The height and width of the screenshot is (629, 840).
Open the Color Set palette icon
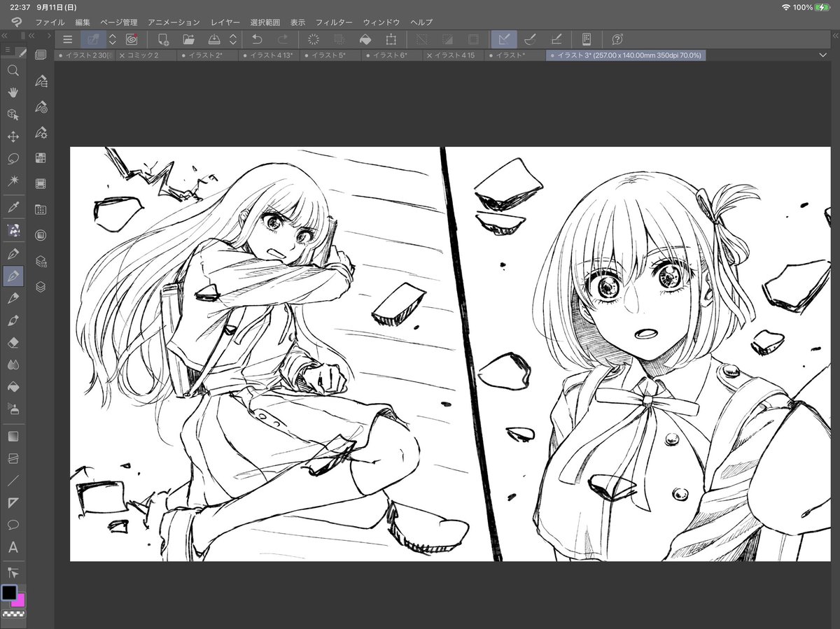pos(41,158)
